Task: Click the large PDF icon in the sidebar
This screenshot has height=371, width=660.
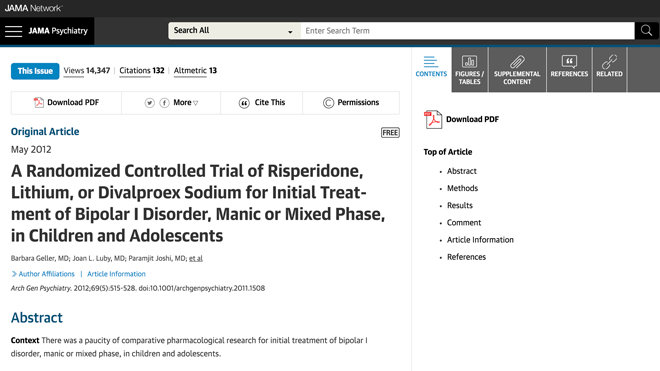Action: coord(433,119)
